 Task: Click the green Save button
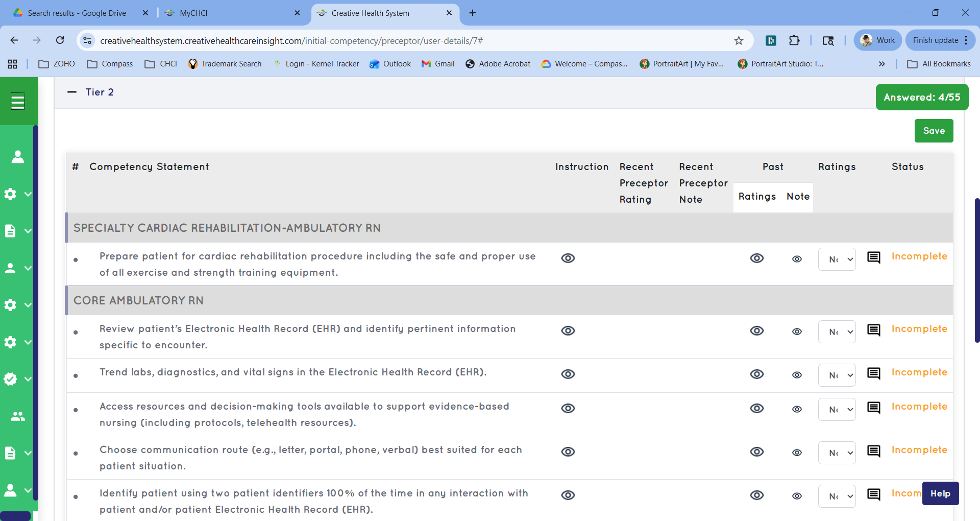(934, 131)
